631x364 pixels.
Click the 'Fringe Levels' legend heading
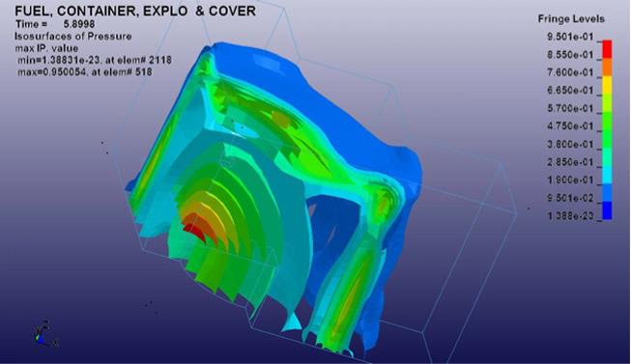pyautogui.click(x=571, y=19)
